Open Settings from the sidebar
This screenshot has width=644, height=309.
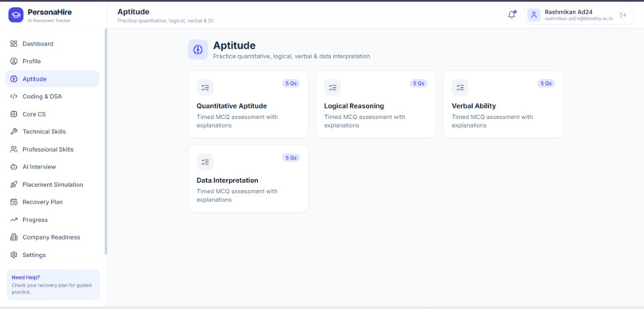pyautogui.click(x=52, y=255)
